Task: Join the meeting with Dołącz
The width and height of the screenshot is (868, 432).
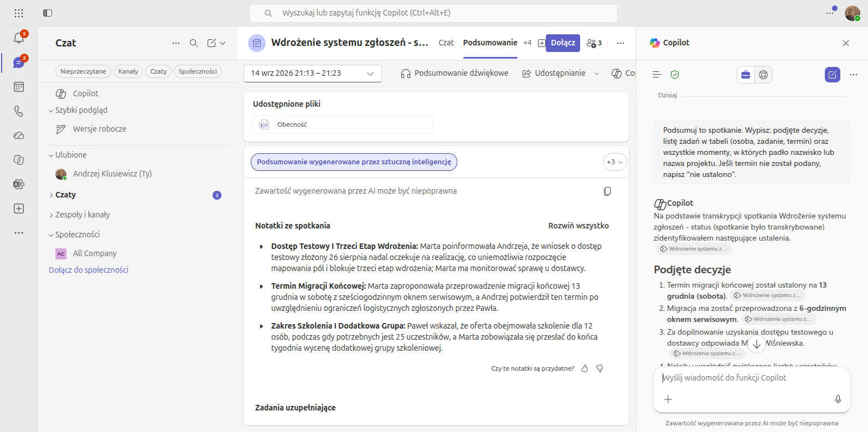Action: click(563, 43)
